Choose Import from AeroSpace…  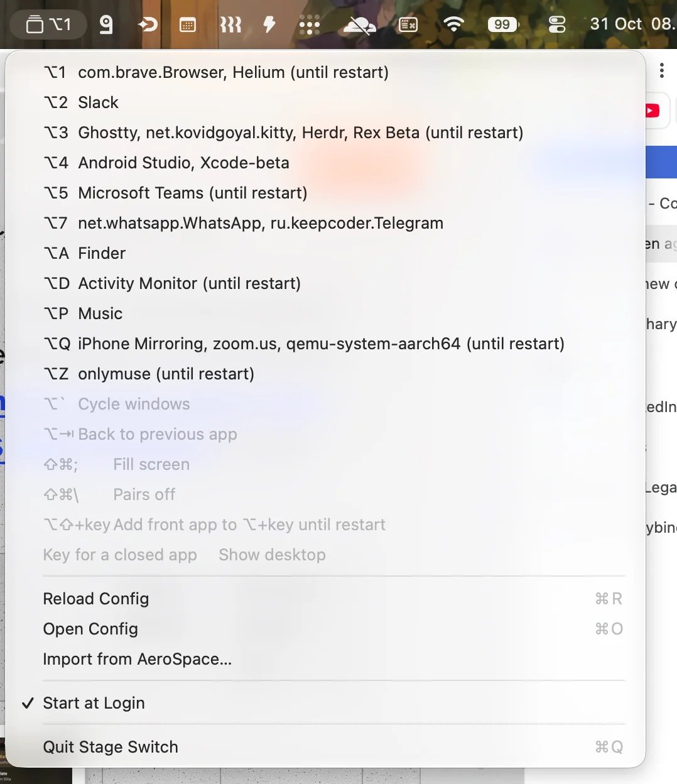tap(325, 659)
